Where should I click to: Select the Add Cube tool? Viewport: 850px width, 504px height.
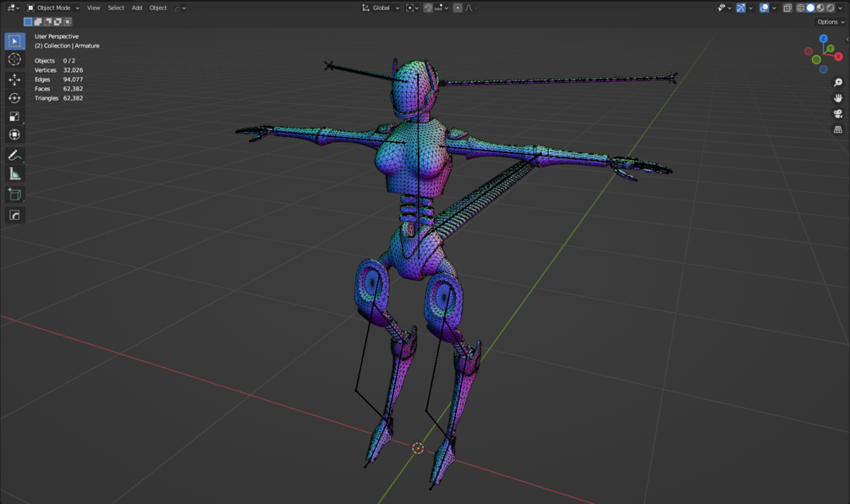pos(14,194)
